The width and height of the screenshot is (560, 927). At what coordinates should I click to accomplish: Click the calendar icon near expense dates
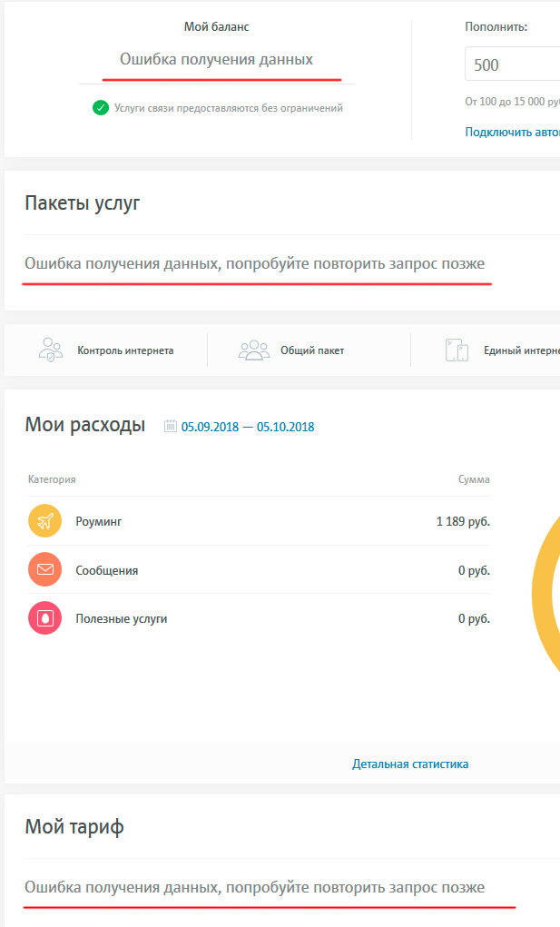[171, 426]
